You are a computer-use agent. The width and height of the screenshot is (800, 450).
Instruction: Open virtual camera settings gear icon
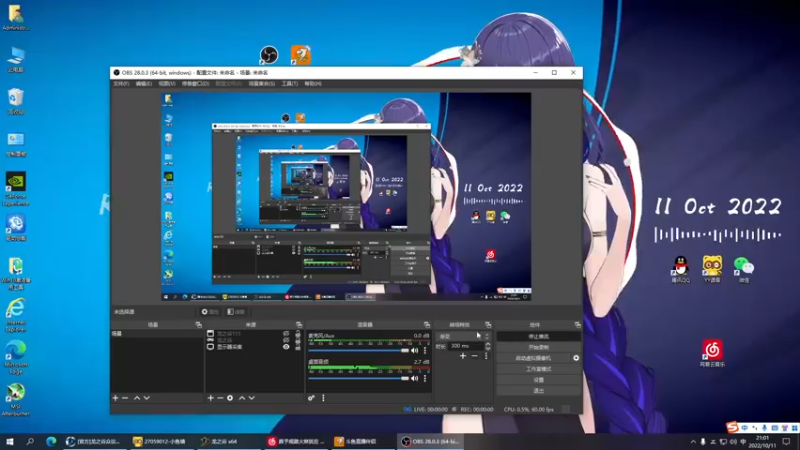576,358
